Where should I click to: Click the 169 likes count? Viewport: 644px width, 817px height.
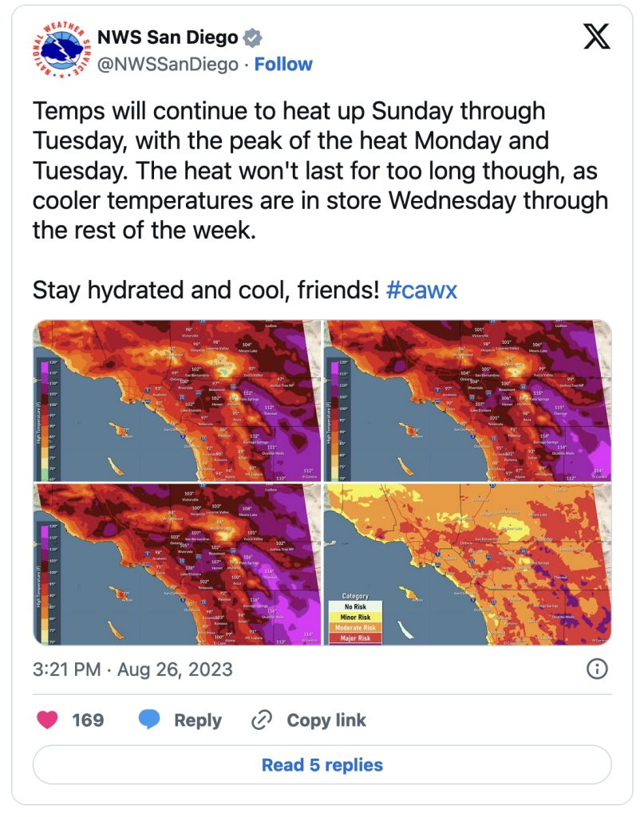pos(88,720)
